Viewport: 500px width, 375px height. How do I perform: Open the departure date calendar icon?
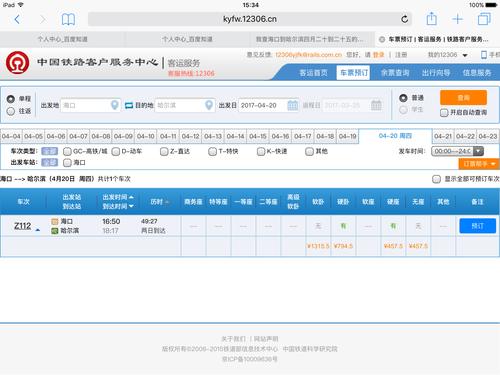(293, 105)
